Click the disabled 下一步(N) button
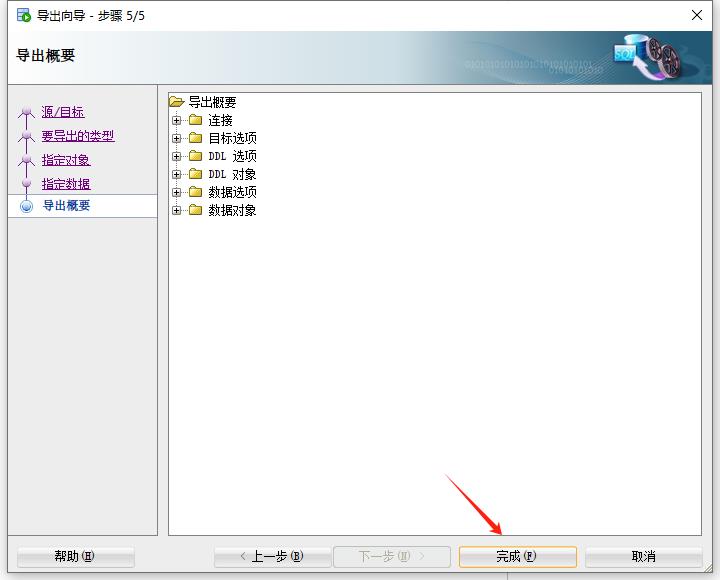The width and height of the screenshot is (720, 580). (x=392, y=557)
